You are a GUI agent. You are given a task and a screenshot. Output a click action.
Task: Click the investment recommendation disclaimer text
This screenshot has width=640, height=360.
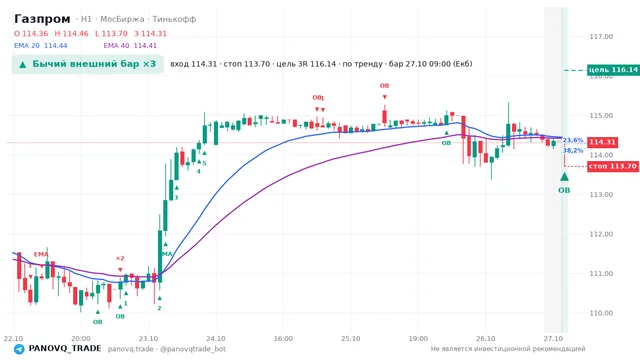tap(508, 349)
